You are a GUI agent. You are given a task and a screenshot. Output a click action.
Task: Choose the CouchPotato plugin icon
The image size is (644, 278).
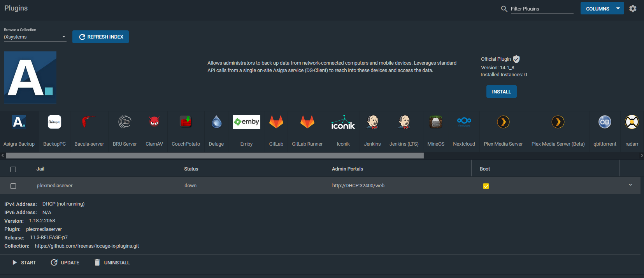[x=186, y=122]
